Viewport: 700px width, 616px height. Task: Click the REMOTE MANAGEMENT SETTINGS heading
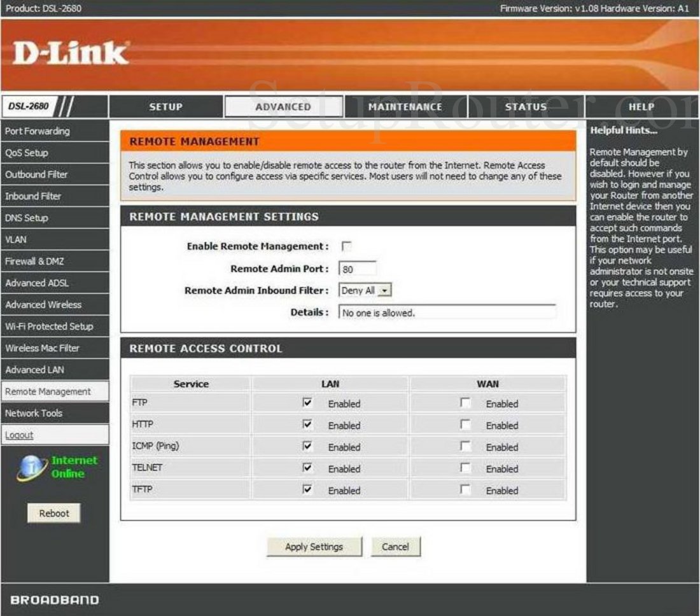pyautogui.click(x=223, y=217)
